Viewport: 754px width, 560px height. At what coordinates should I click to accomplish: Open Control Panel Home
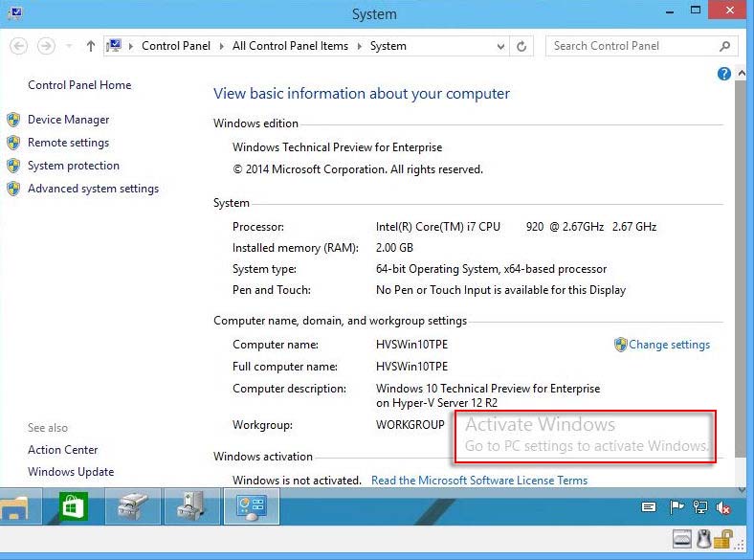79,85
